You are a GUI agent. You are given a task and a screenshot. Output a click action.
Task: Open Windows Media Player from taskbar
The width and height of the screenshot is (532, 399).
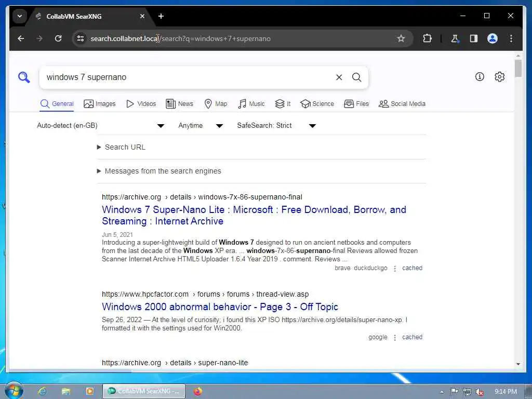pyautogui.click(x=90, y=391)
